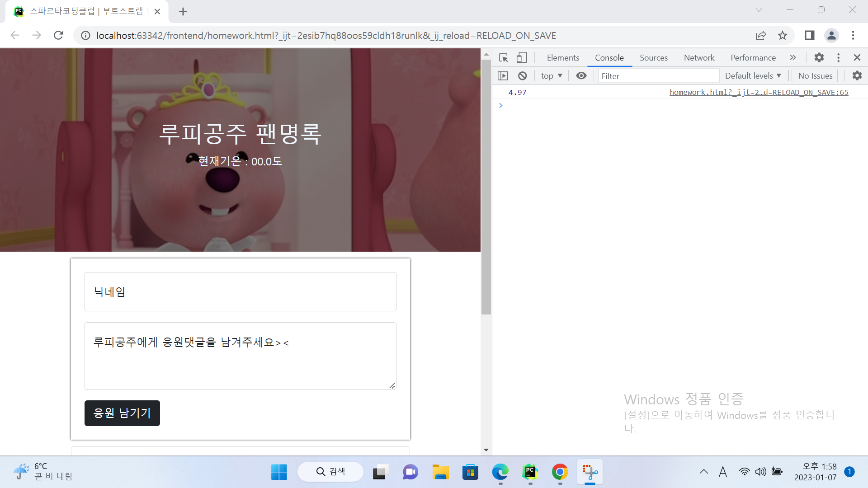Open Chrome side panel
The height and width of the screenshot is (488, 868).
point(810,35)
